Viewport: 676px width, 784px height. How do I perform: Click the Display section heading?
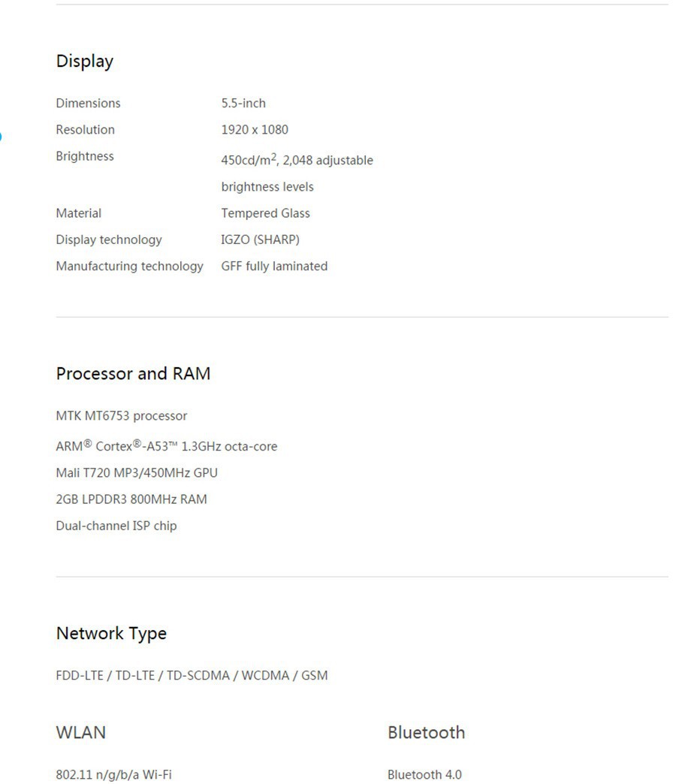[x=84, y=62]
